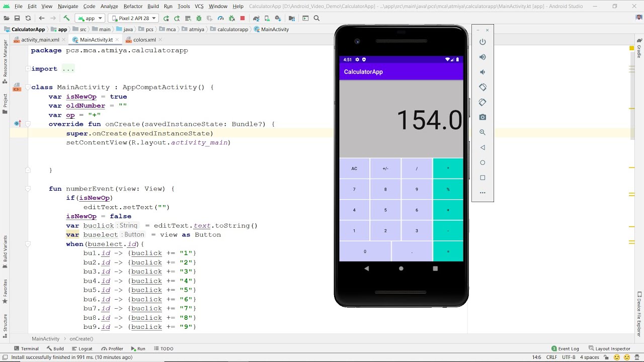
Task: Open the Refactor menu
Action: pyautogui.click(x=133, y=6)
